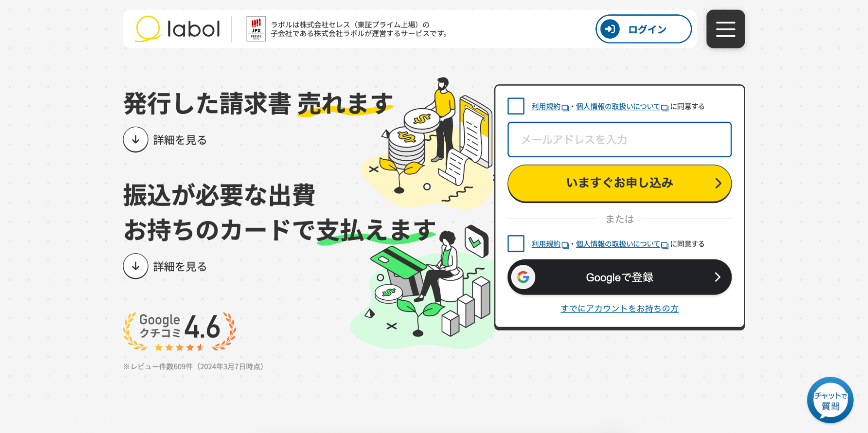Click the labol logo

[x=178, y=29]
